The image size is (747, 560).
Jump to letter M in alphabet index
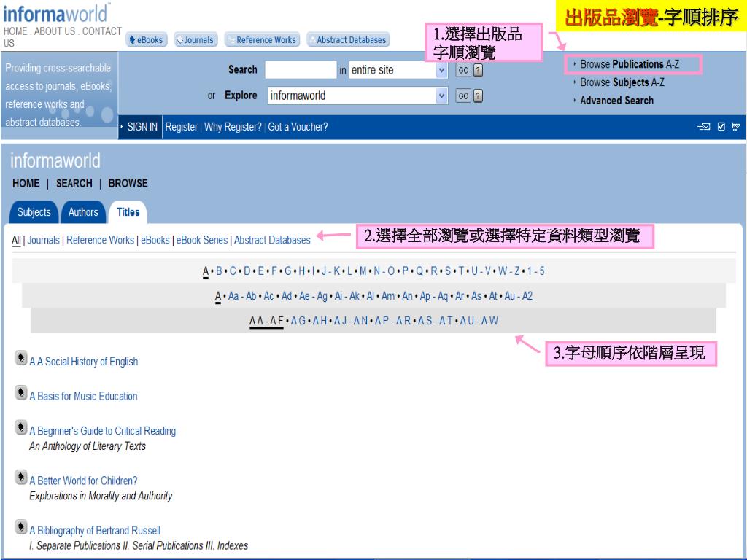click(x=363, y=271)
